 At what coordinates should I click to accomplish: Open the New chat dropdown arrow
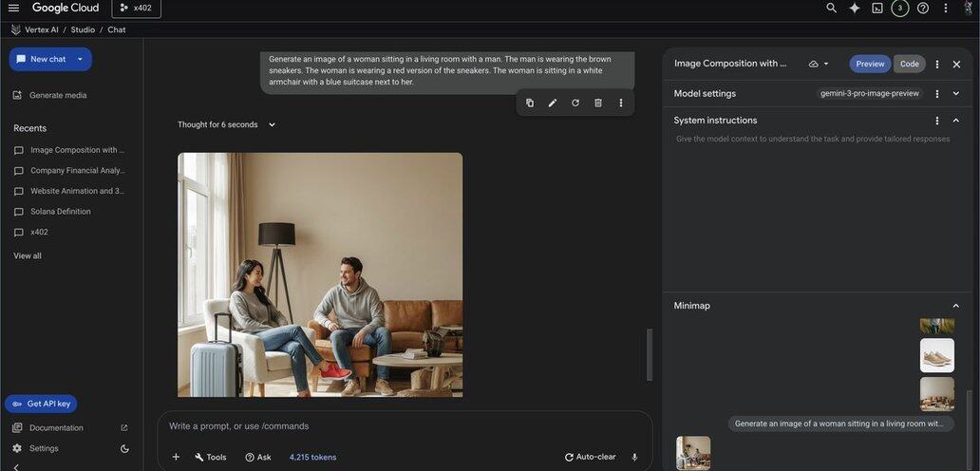80,59
